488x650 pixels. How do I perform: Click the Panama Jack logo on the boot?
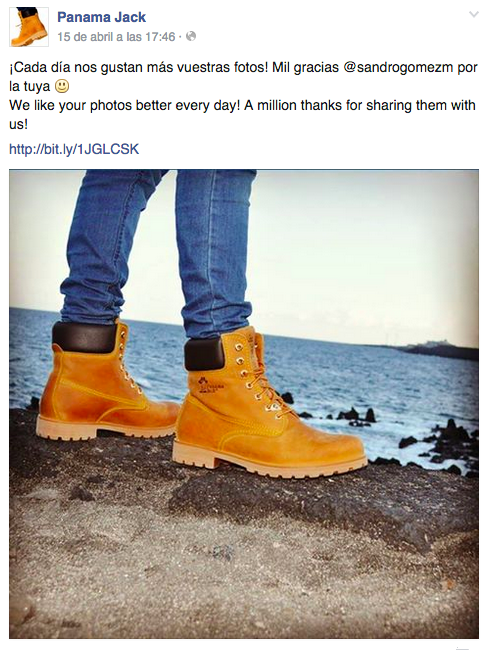(211, 386)
